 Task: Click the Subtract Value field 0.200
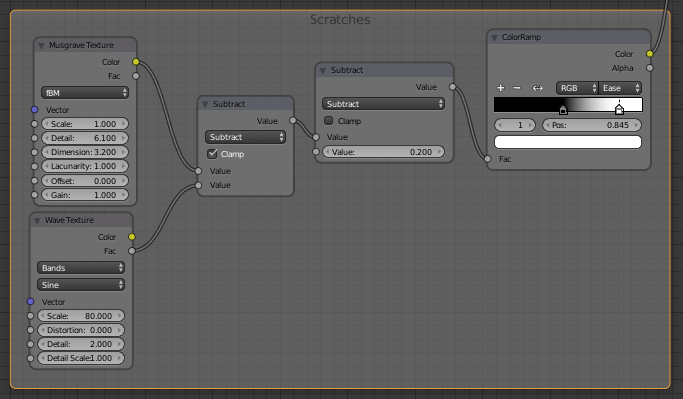click(x=383, y=152)
